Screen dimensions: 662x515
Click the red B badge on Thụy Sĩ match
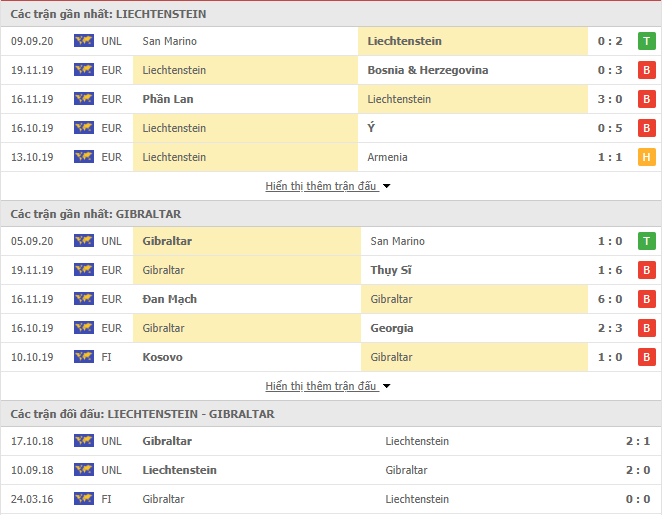tap(646, 270)
